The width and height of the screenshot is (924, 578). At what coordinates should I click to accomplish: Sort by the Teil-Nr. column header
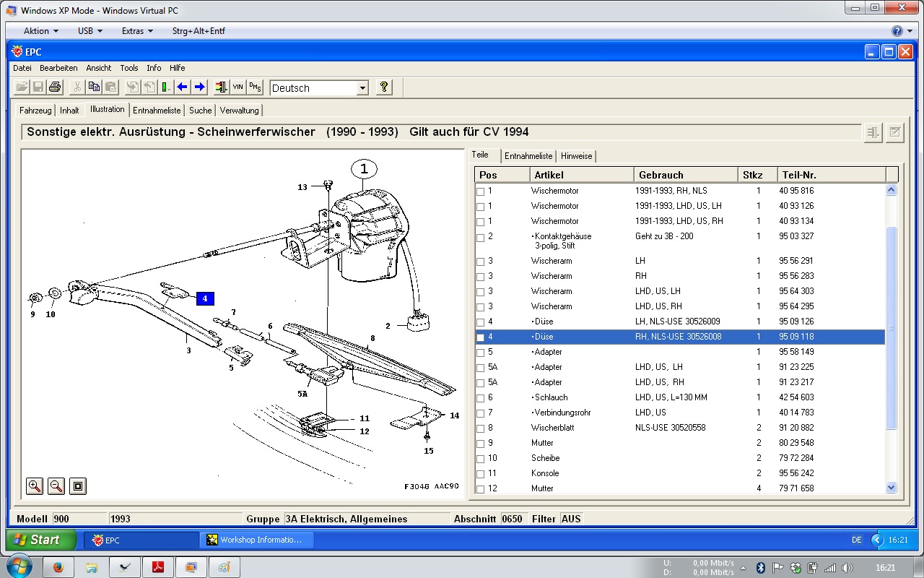click(x=831, y=175)
